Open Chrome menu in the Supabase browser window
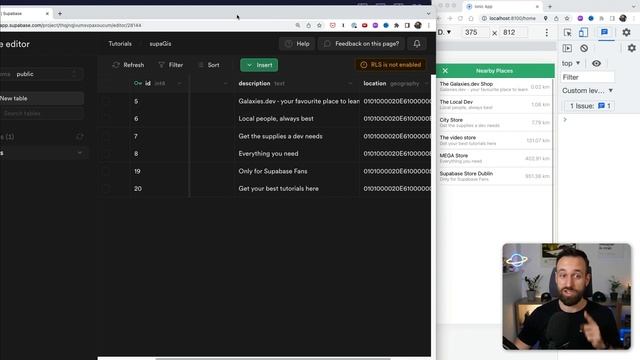The width and height of the screenshot is (640, 360). (428, 25)
